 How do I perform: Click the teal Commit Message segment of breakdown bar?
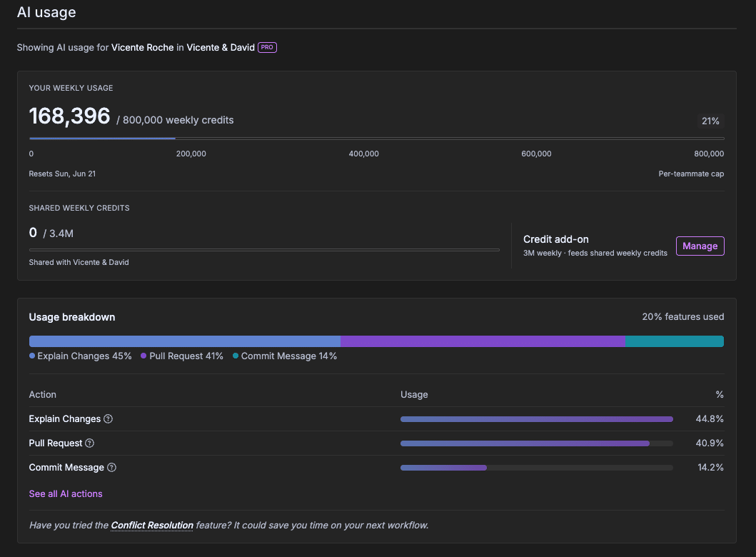point(675,341)
